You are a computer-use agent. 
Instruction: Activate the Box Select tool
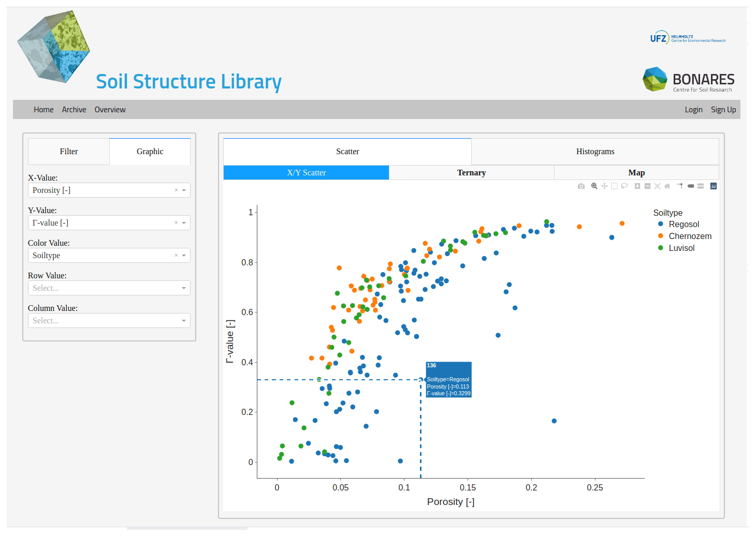614,186
